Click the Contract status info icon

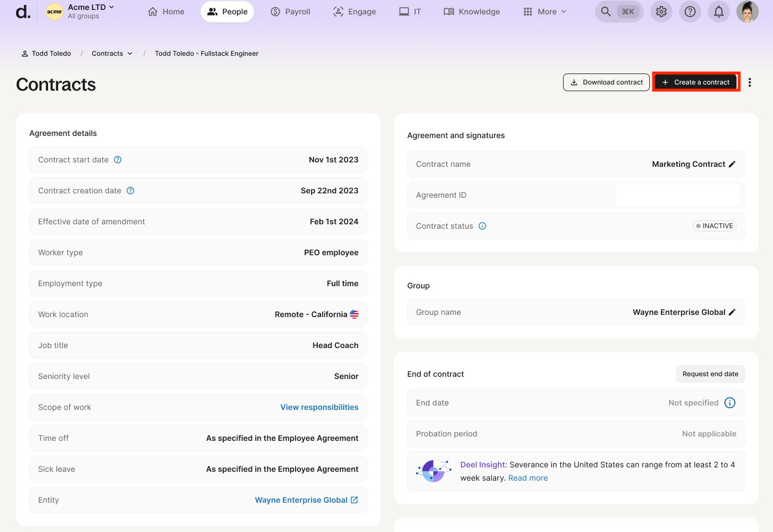pos(482,226)
